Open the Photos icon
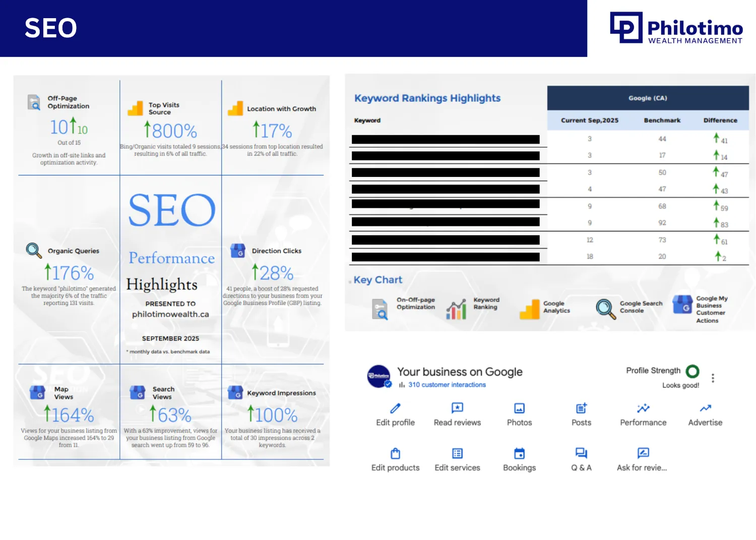 tap(519, 408)
